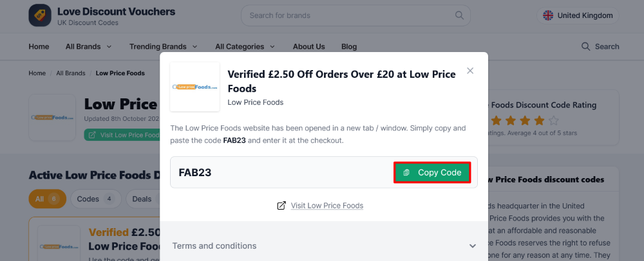644x261 pixels.
Task: Click the external link icon beside Visit Low Price Foods
Action: 281,206
